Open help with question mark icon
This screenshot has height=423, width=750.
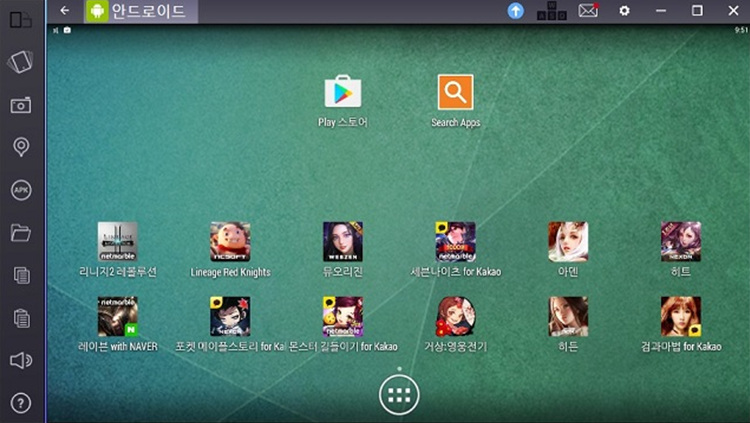coord(21,403)
